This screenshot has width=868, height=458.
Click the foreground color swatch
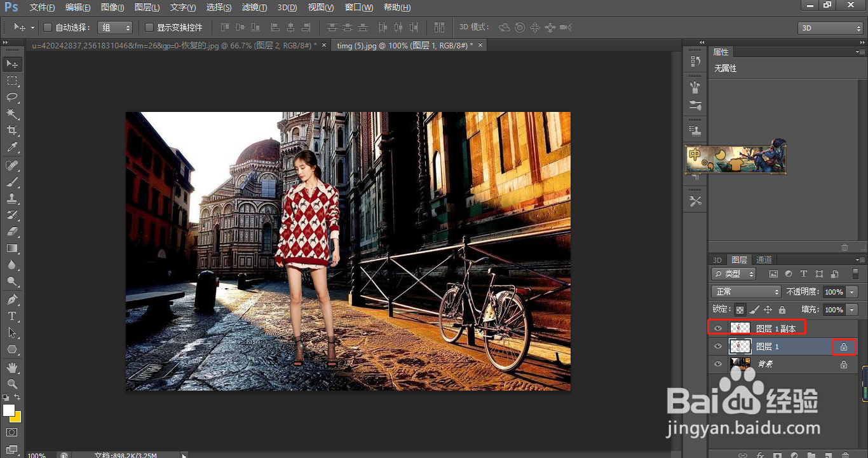point(9,410)
